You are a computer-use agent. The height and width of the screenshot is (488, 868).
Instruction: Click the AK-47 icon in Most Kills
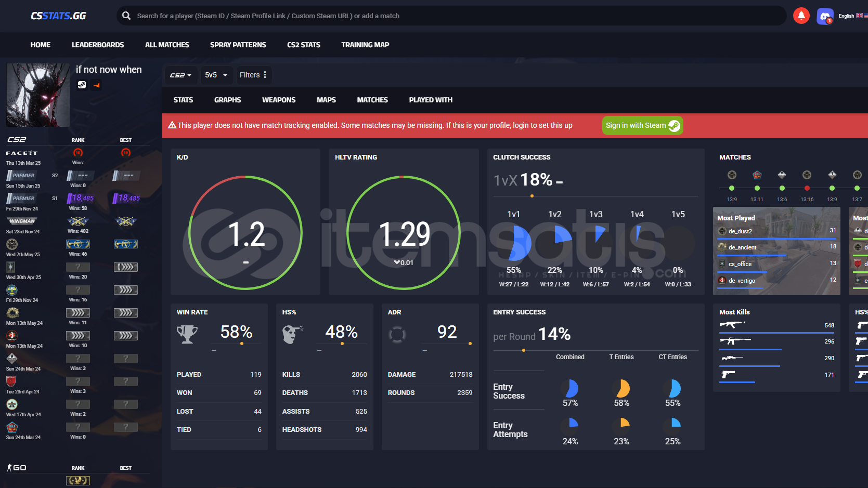[x=732, y=324]
